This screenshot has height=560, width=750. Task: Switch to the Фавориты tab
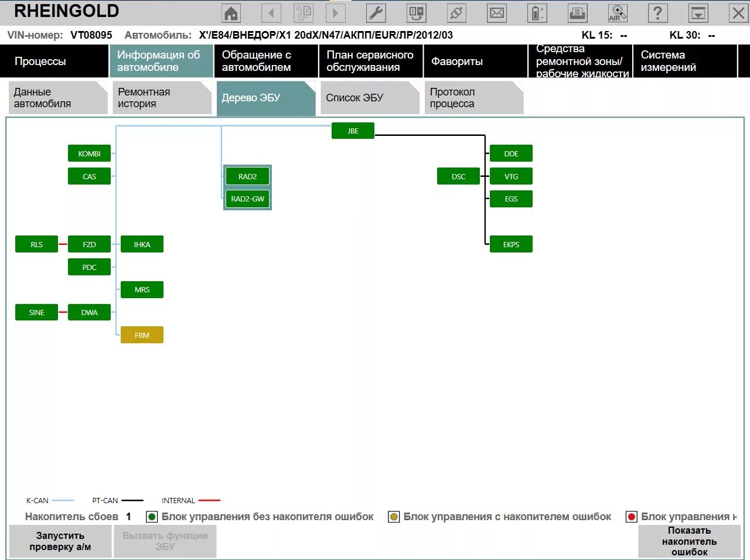pos(476,61)
